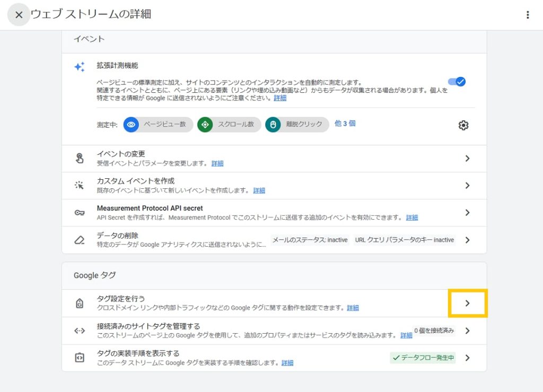The height and width of the screenshot is (392, 543).
Task: Click the 離脱クリック mouse icon chip
Action: 273,125
